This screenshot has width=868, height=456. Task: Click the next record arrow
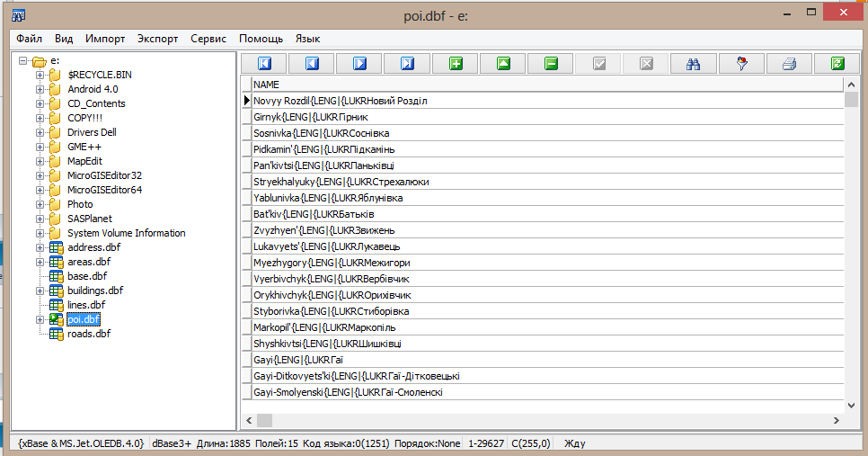click(x=359, y=63)
